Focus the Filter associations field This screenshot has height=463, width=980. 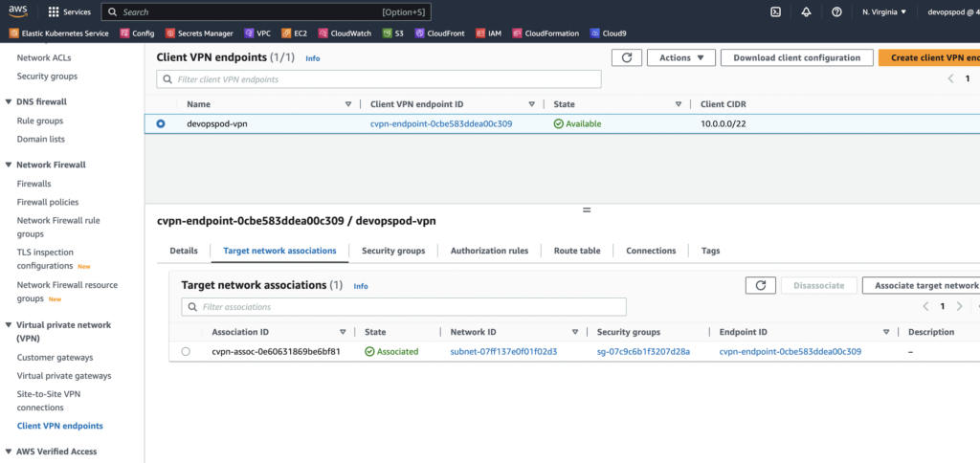(404, 307)
